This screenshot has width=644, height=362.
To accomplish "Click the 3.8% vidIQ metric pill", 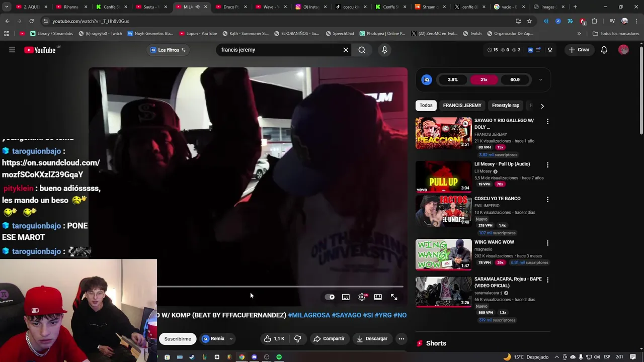I will (x=453, y=79).
